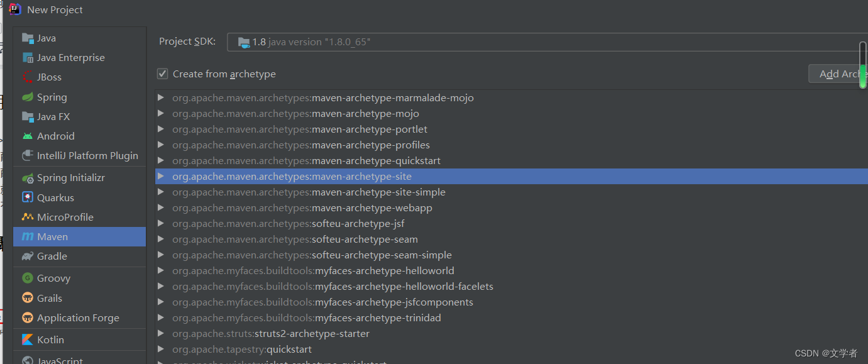This screenshot has height=364, width=868.
Task: Click the IntelliJ Platform Plugin icon
Action: click(28, 155)
